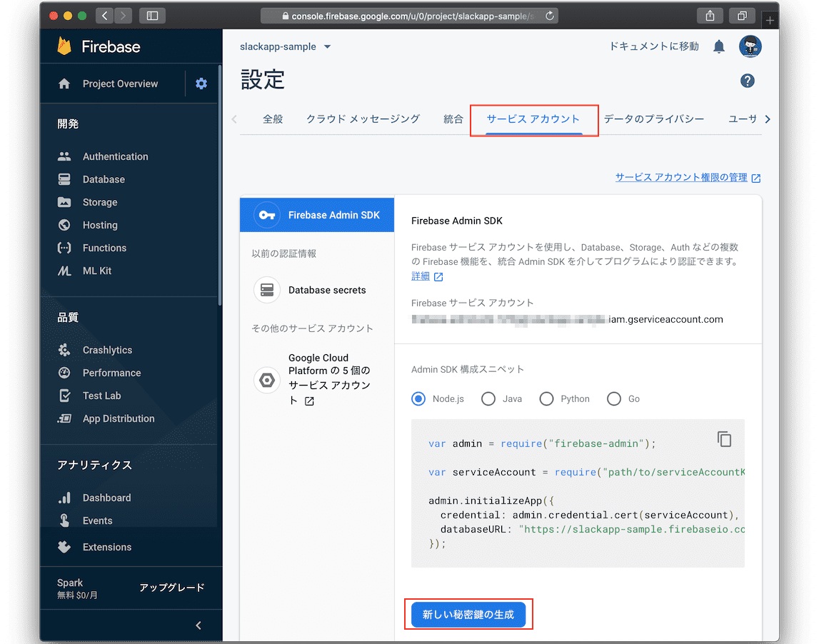Switch to データのプライバシー tab
Image resolution: width=819 pixels, height=644 pixels.
coord(654,119)
